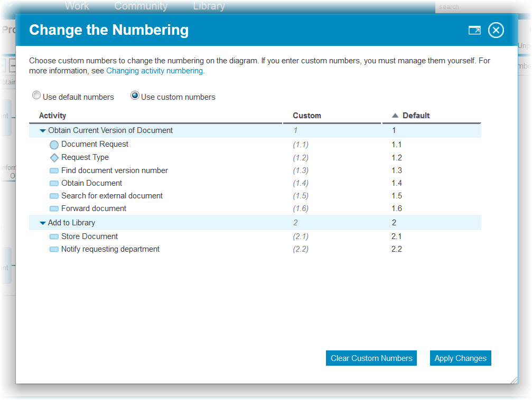
Task: Edit custom number (1.3) field
Action: [301, 170]
